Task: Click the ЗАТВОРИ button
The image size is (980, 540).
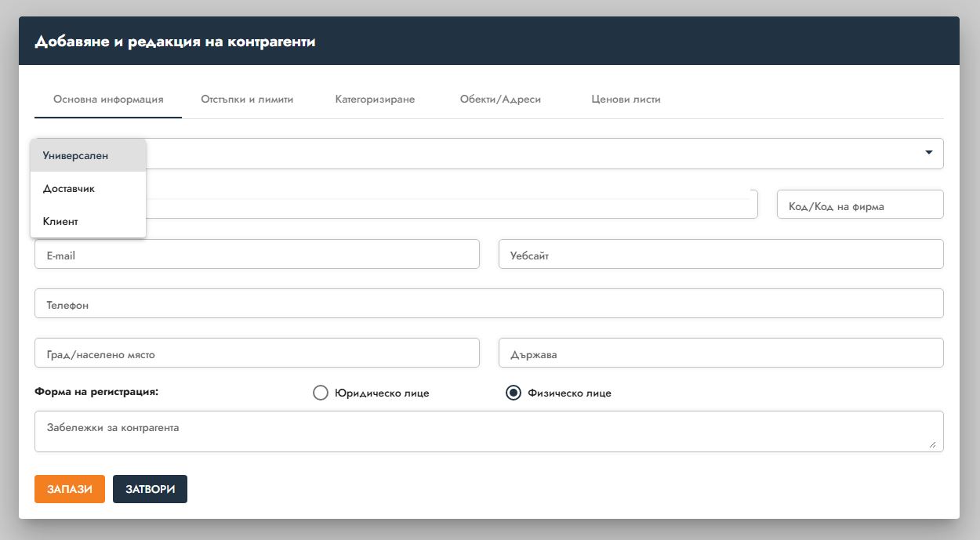Action: coord(150,489)
